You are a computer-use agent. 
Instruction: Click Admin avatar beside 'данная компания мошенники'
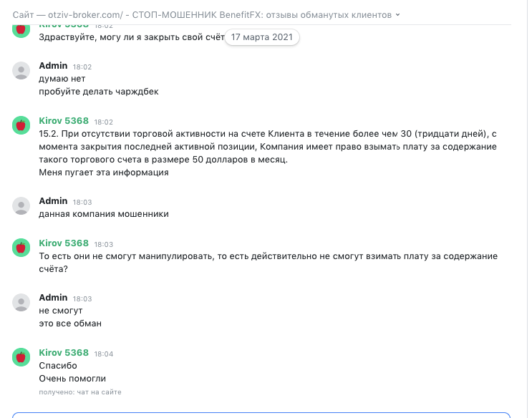point(21,206)
